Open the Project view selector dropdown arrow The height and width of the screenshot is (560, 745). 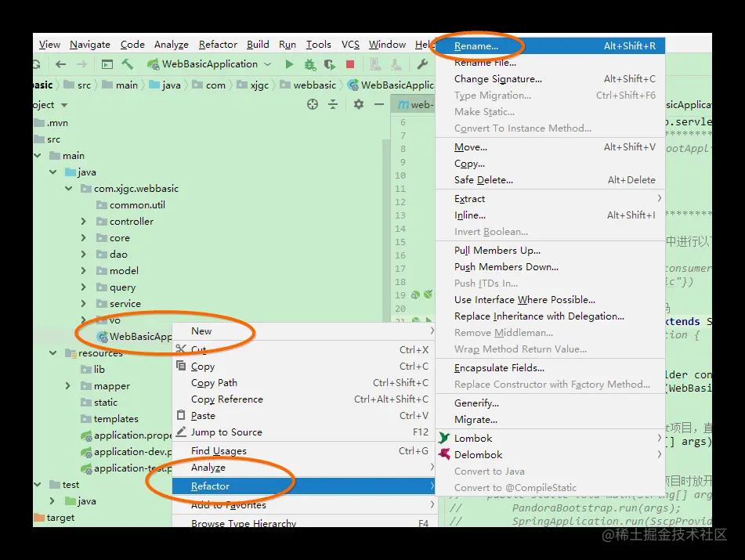tap(64, 105)
